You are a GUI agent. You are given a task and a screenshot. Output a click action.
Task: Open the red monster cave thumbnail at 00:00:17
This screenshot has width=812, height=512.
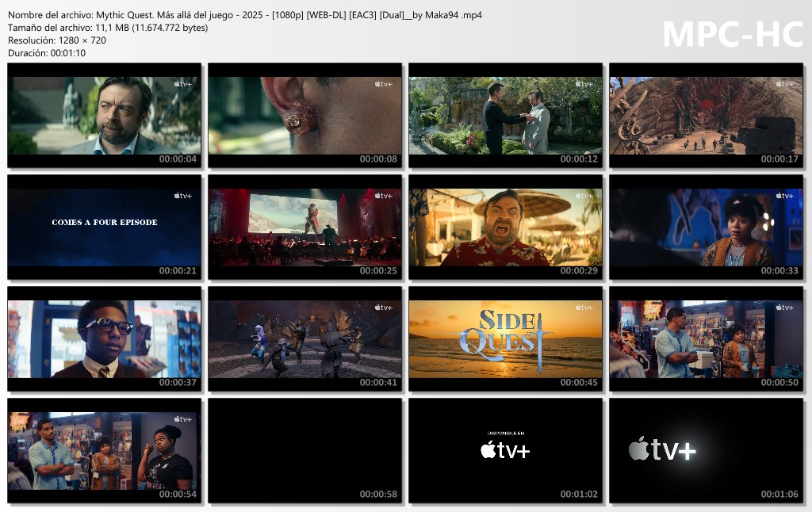(706, 116)
